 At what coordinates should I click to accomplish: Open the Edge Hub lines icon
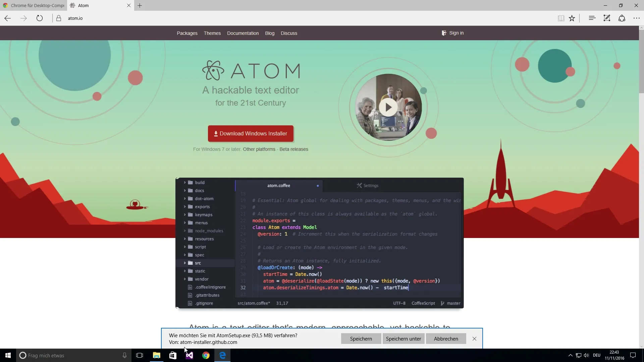[592, 18]
